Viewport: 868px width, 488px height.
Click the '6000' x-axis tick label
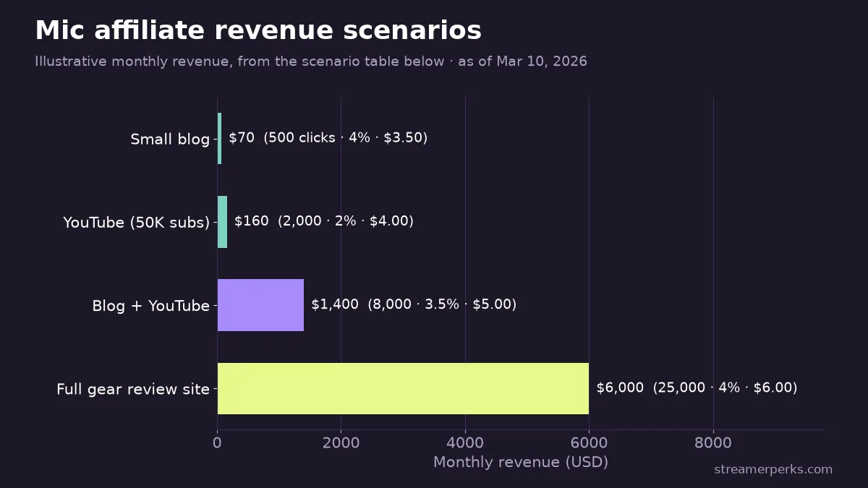[x=589, y=443]
